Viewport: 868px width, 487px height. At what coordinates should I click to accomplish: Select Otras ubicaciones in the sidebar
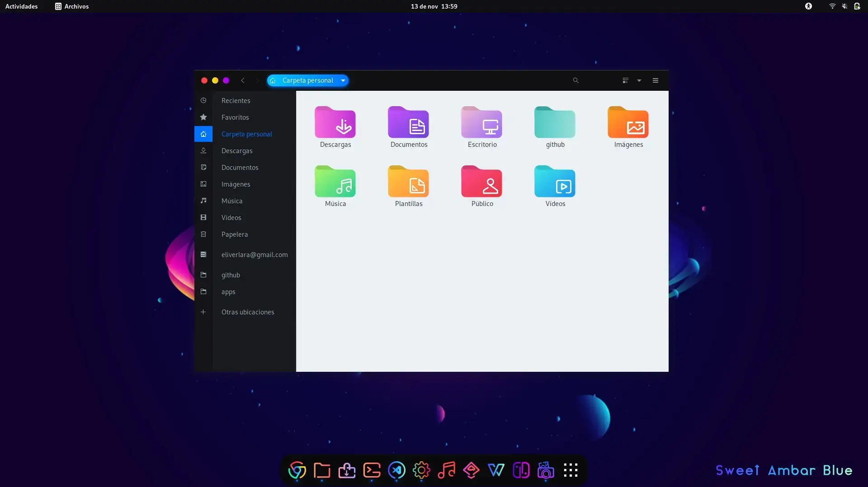point(248,312)
